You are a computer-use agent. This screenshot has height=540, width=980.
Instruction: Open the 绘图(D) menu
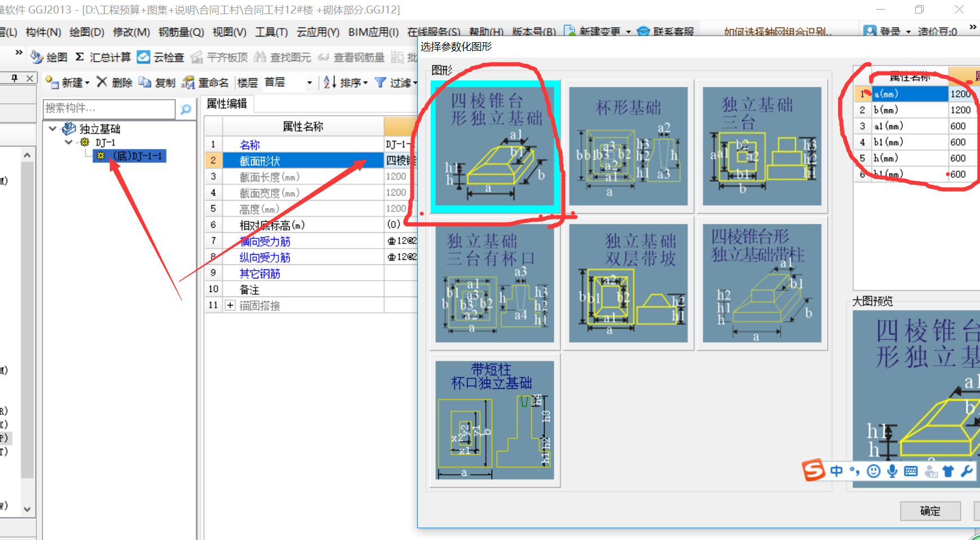click(x=87, y=32)
